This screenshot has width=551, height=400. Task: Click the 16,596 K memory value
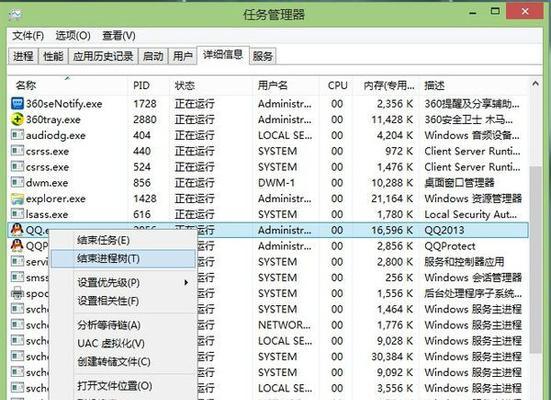click(392, 230)
